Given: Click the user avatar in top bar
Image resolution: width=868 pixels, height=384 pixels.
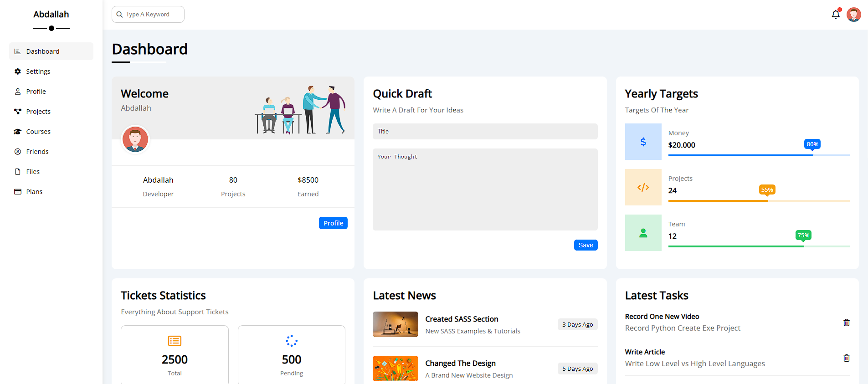Looking at the screenshot, I should pos(854,15).
